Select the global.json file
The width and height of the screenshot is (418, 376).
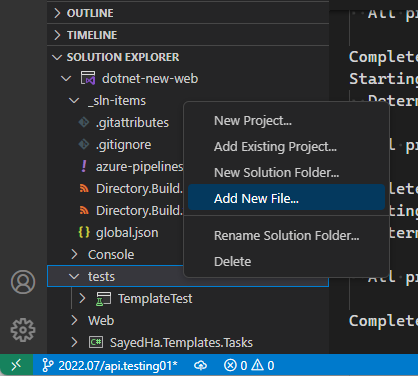(x=127, y=233)
